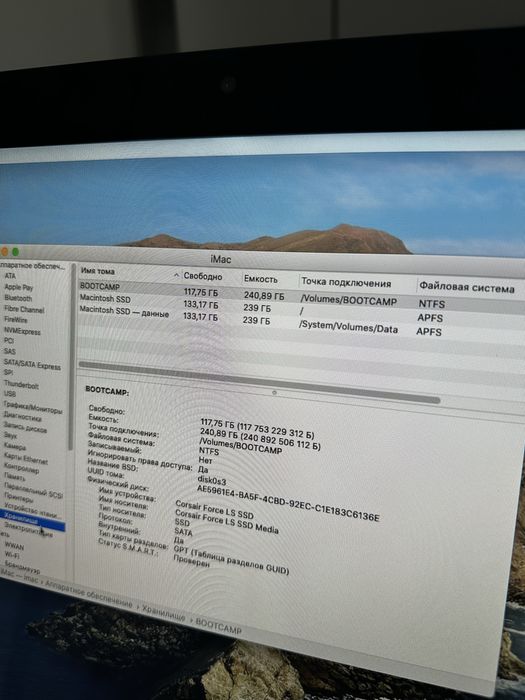This screenshot has height=700, width=525.
Task: Select Принтеры in the sidebar
Action: tap(19, 498)
